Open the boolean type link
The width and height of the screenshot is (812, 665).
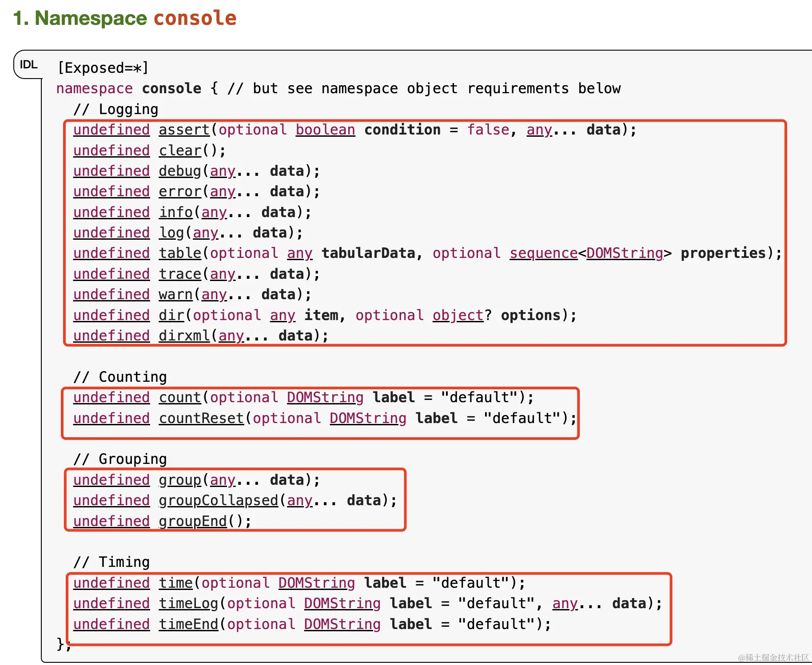[x=326, y=130]
